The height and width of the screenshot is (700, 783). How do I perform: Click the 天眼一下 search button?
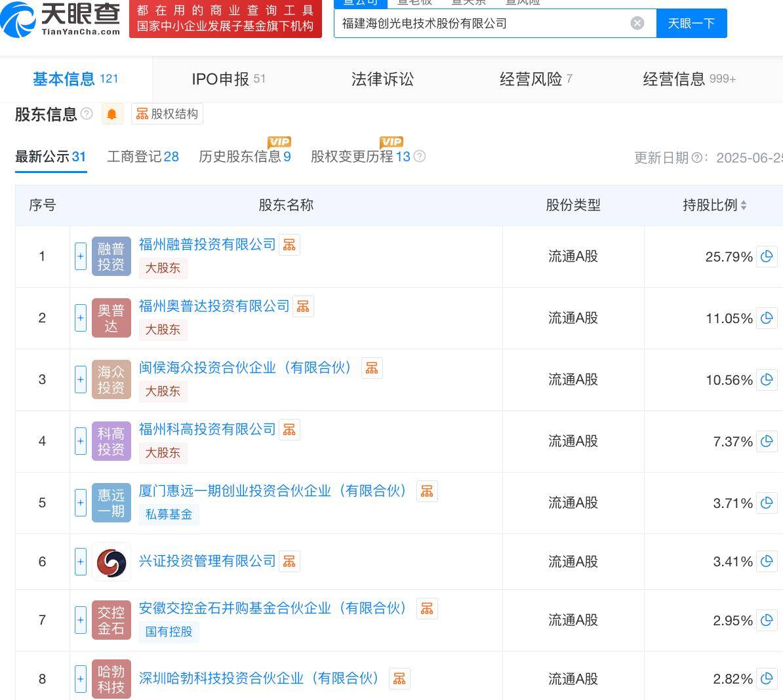click(691, 24)
